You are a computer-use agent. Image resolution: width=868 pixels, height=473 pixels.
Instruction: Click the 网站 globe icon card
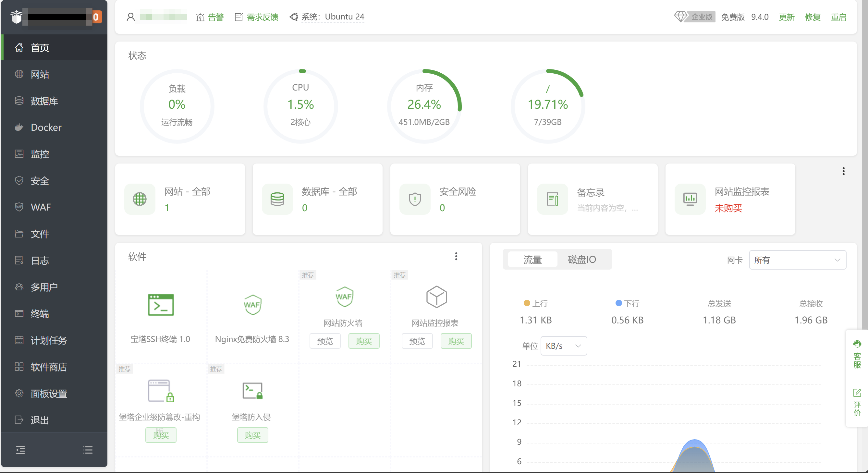tap(140, 199)
